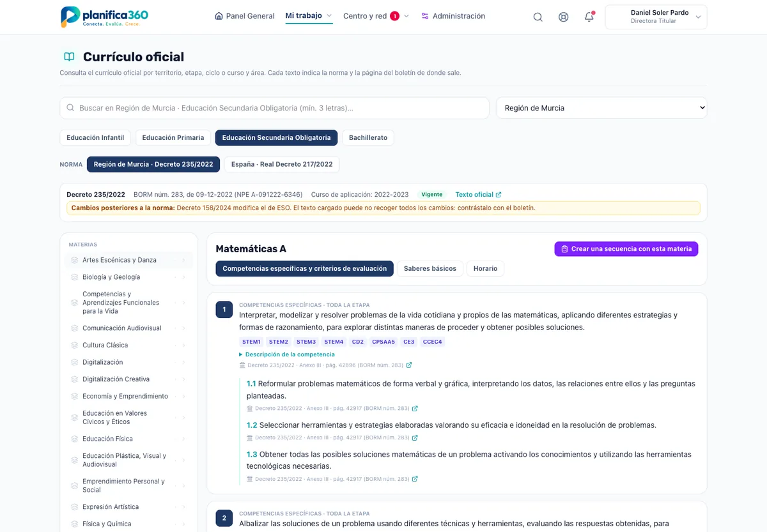Open external link icon under criterion 1.3
The image size is (767, 532).
point(415,478)
